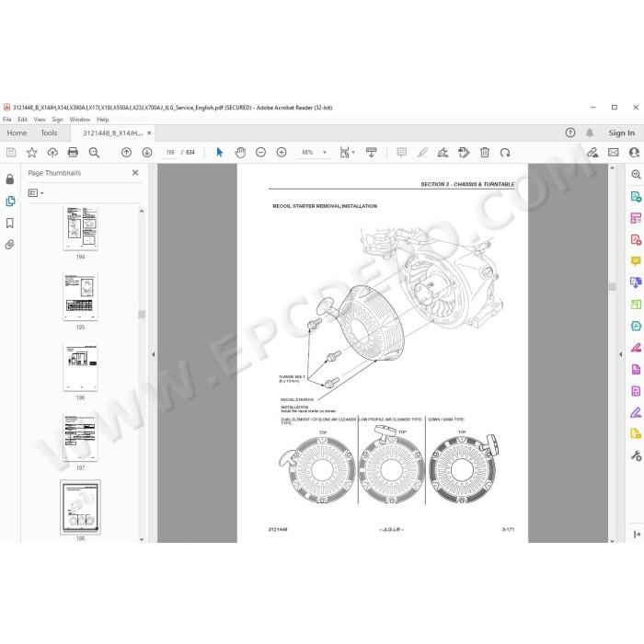Open the zoom level dropdown
Image resolution: width=644 pixels, height=644 pixels.
coord(325,153)
